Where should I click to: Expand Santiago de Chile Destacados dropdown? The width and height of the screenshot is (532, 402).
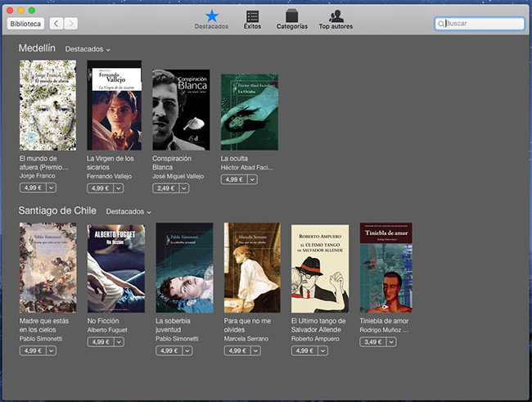pyautogui.click(x=128, y=211)
